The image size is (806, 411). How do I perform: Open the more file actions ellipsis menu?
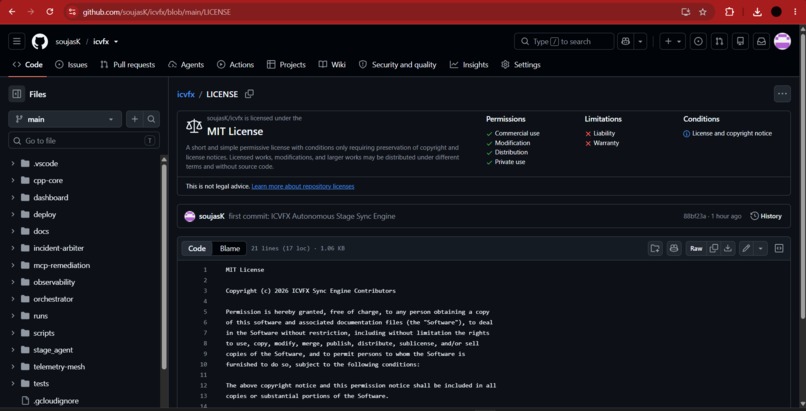click(x=782, y=94)
